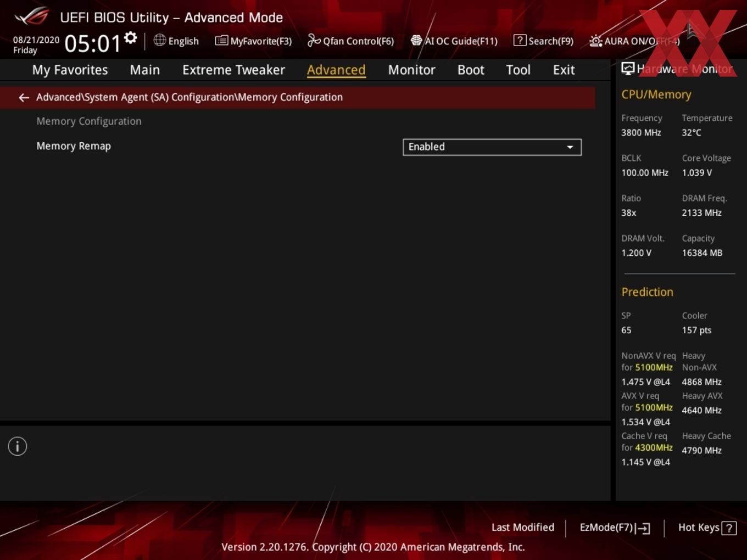Click the ROG logo
Viewport: 747px width, 560px height.
(x=31, y=16)
